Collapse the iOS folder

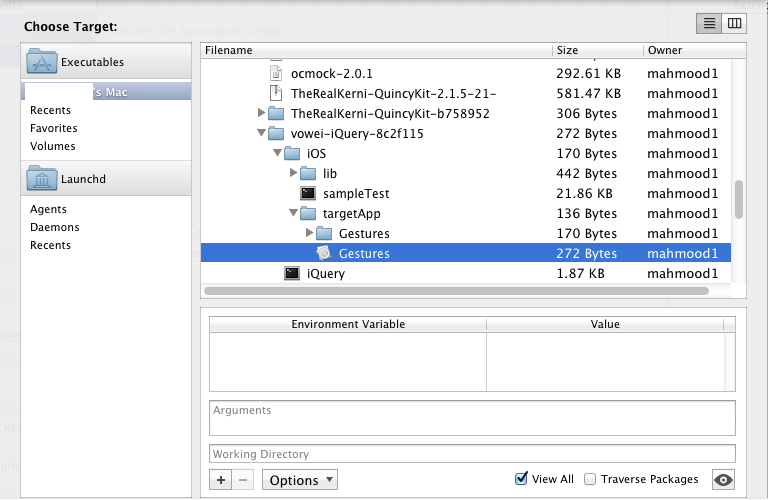(x=277, y=153)
